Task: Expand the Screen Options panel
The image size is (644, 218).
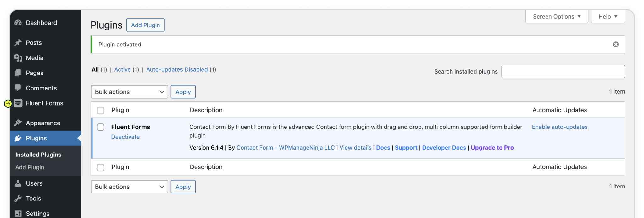Action: coord(557,16)
